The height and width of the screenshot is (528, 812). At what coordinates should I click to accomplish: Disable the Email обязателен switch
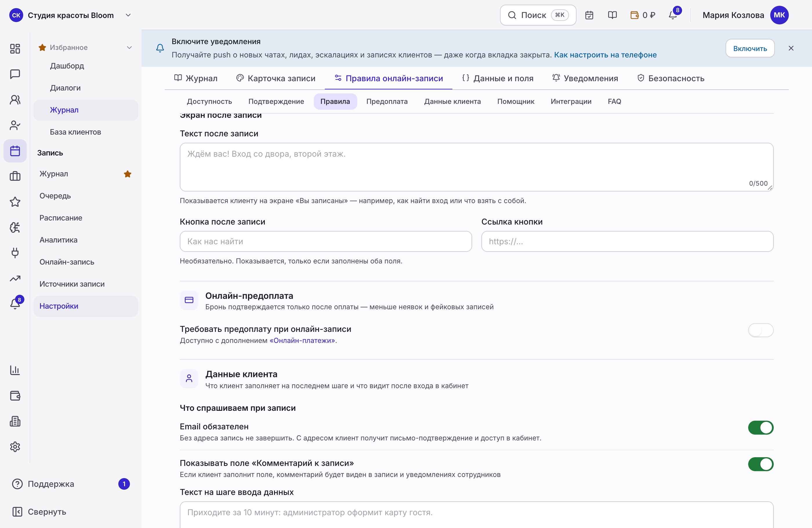[x=760, y=428]
